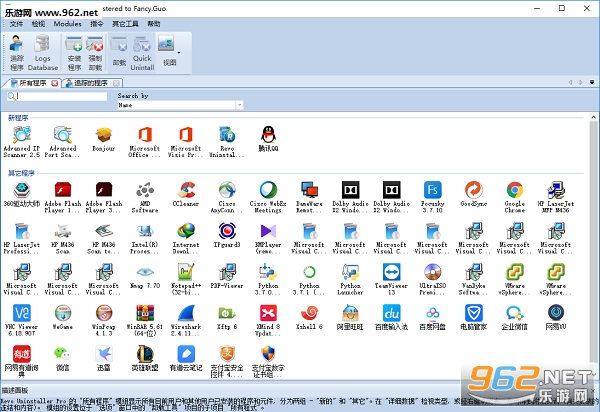Open the view button dropdown arrow
The width and height of the screenshot is (600, 412).
(178, 53)
